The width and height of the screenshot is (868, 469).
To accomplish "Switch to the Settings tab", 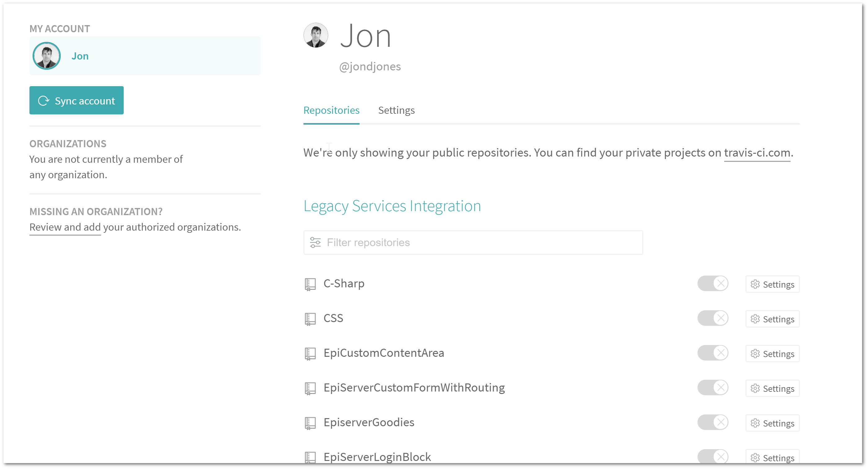I will pos(396,110).
